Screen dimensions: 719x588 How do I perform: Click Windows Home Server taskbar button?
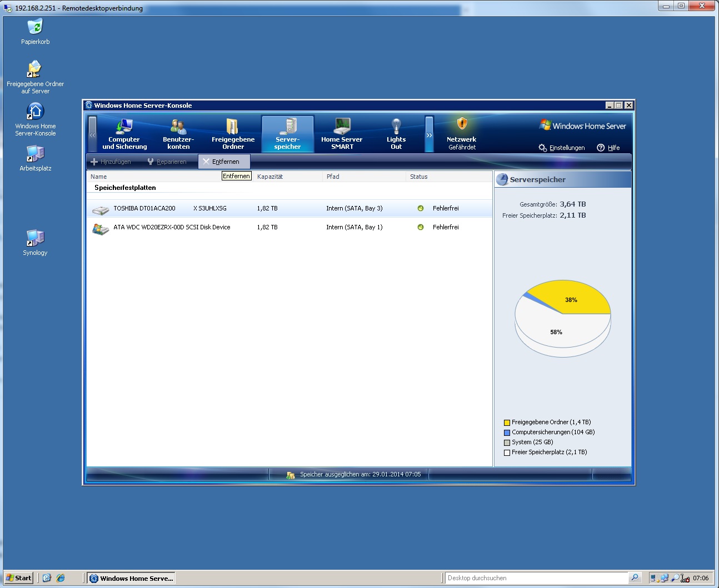[131, 578]
